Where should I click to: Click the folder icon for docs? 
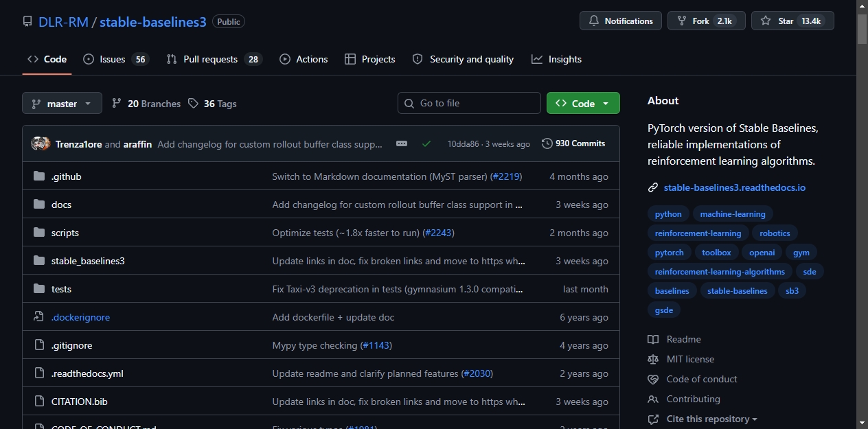[39, 205]
